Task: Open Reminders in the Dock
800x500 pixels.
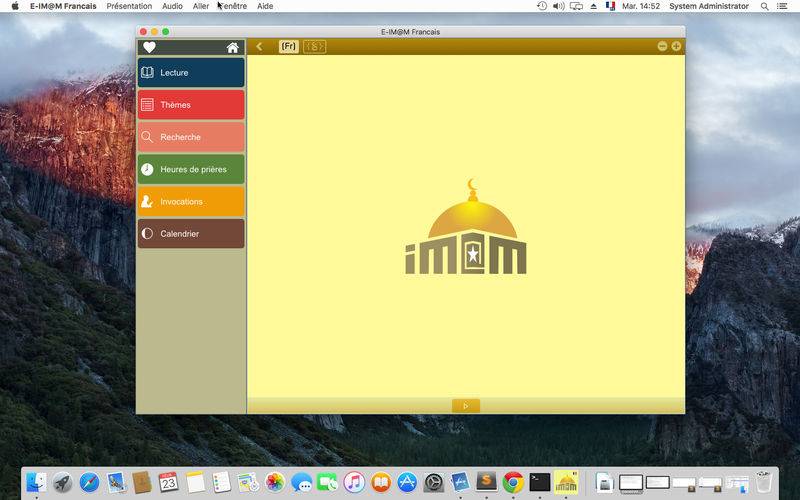Action: coord(221,482)
